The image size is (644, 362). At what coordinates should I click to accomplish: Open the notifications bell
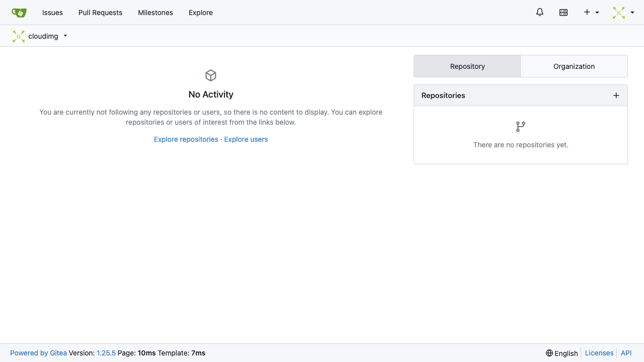click(540, 13)
